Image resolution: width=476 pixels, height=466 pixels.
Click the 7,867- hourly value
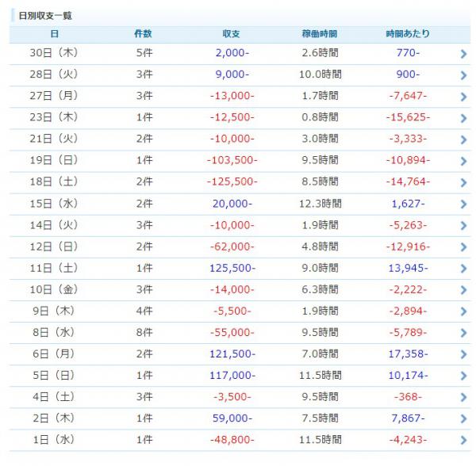(409, 418)
